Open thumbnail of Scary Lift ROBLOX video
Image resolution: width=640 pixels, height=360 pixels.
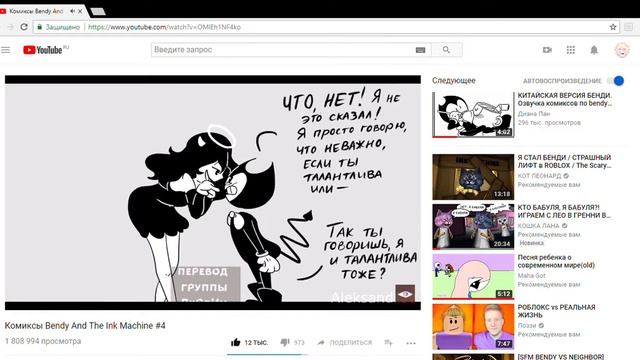click(473, 177)
